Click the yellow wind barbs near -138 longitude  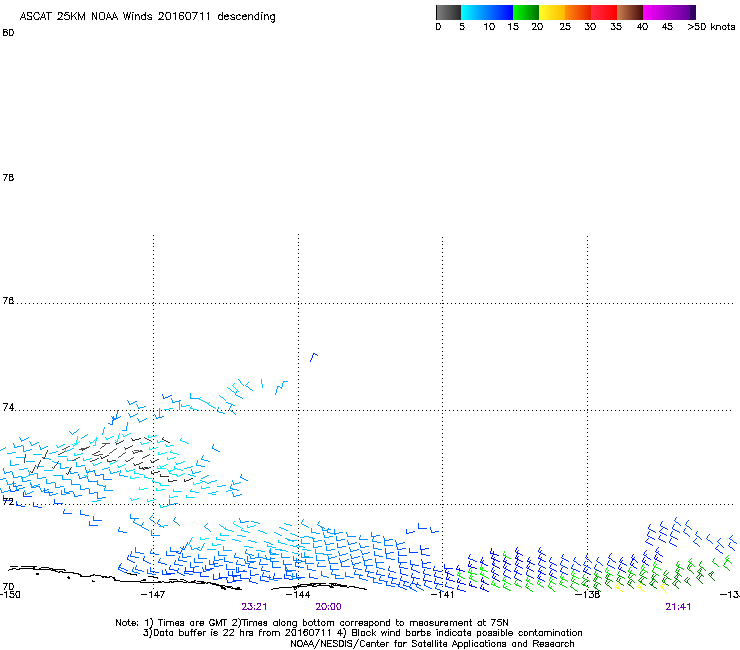click(x=641, y=588)
